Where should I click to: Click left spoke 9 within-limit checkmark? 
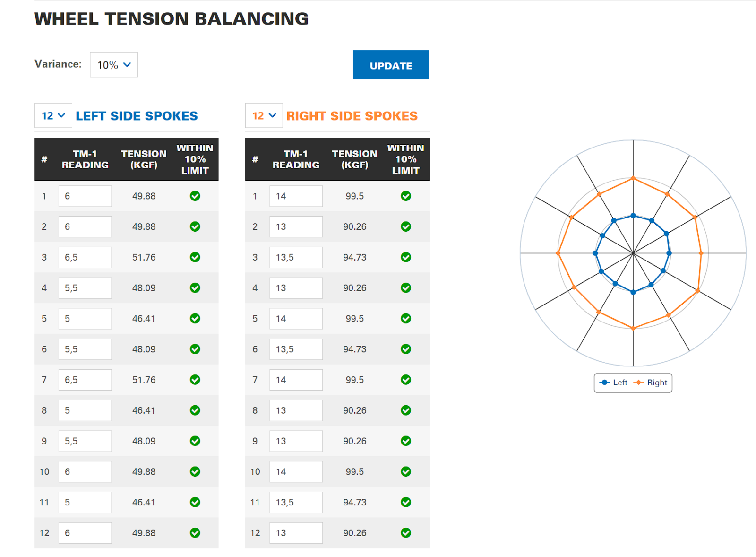point(195,441)
